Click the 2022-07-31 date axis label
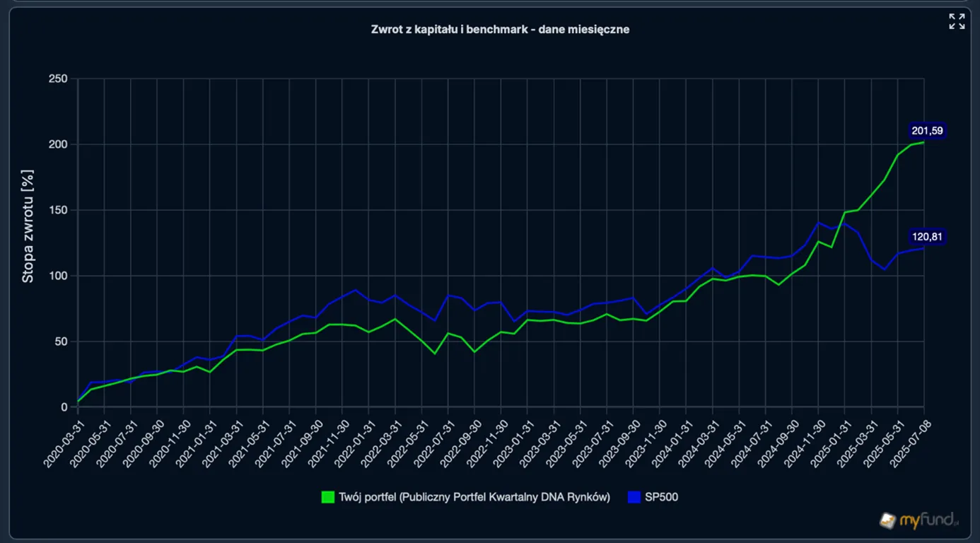 tap(431, 440)
